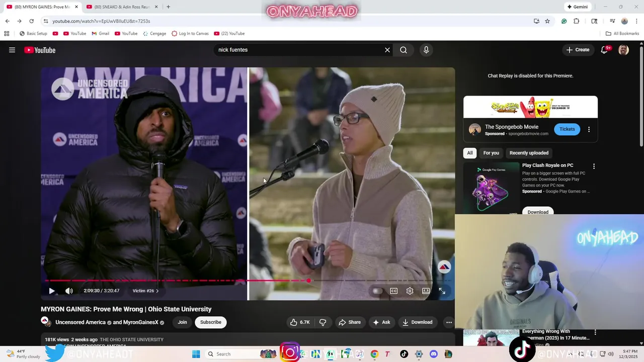Share the video
Image resolution: width=644 pixels, height=362 pixels.
coord(349,322)
